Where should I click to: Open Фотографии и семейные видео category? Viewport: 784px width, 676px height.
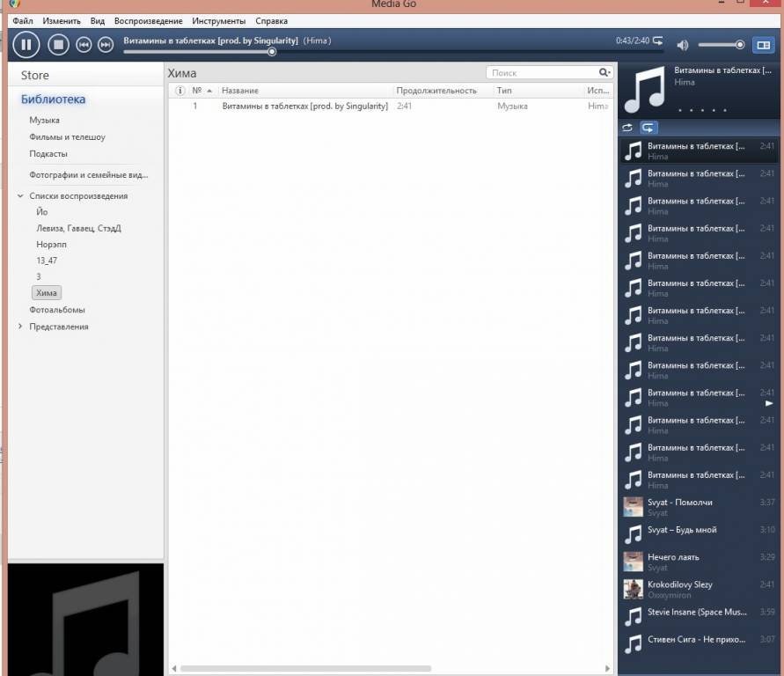pos(89,175)
